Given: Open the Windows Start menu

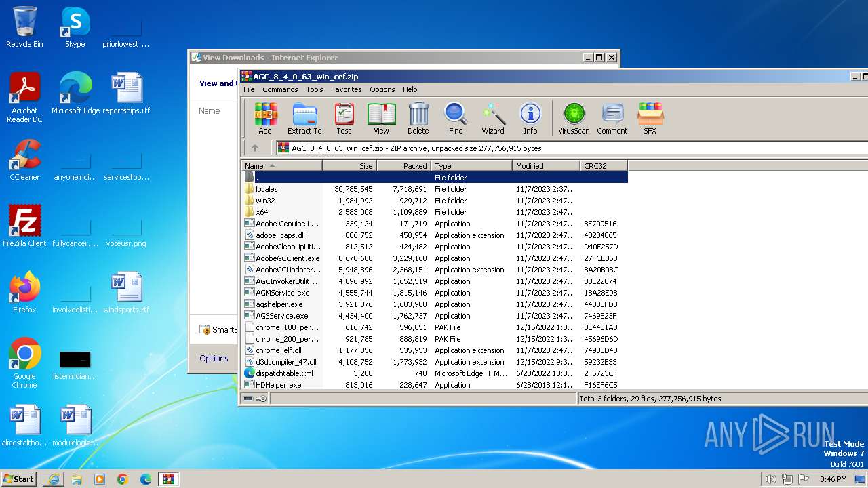Looking at the screenshot, I should click(x=19, y=479).
